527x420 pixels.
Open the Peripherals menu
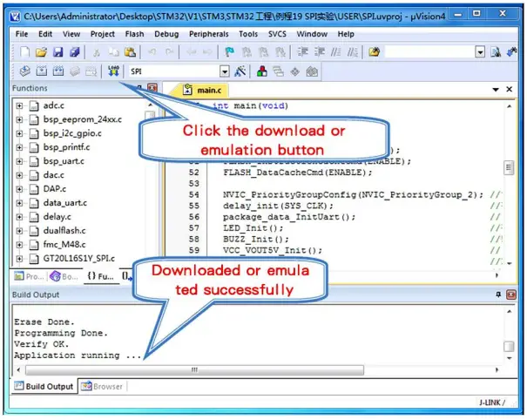pos(209,34)
